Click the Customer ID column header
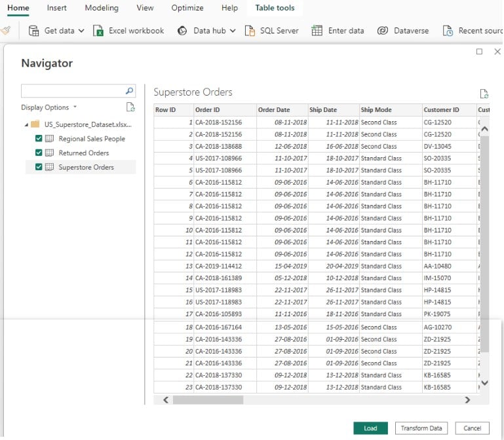 449,110
